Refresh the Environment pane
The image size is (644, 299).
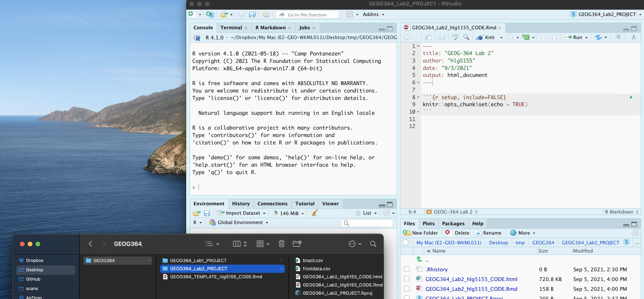(x=387, y=213)
